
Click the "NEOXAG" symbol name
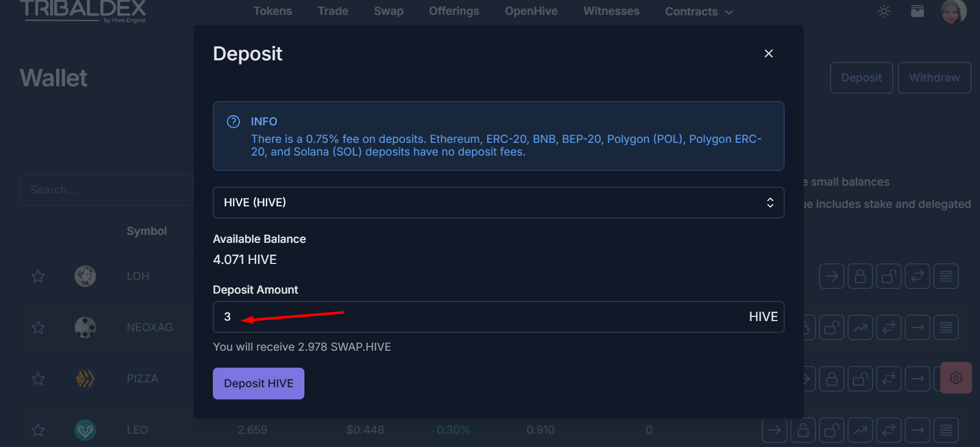150,327
